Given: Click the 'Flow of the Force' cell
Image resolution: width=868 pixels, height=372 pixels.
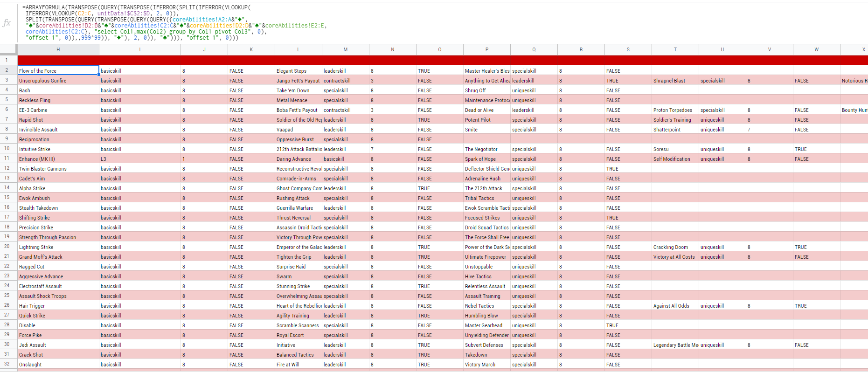Looking at the screenshot, I should point(58,71).
